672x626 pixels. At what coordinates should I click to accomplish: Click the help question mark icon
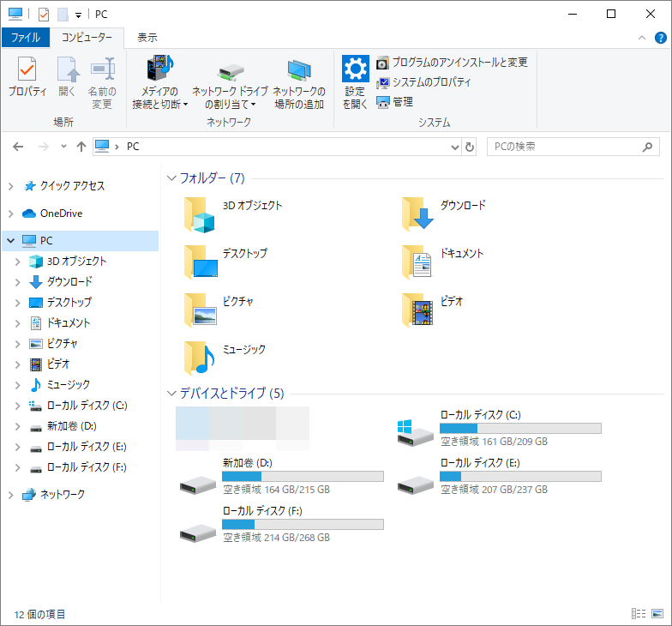point(660,38)
